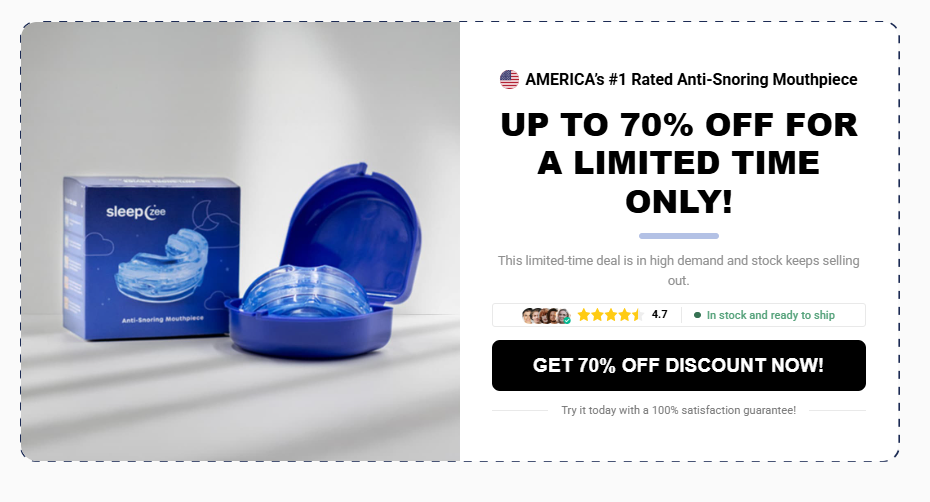This screenshot has width=930, height=502.
Task: Click the 100% satisfaction guarantee text
Action: point(679,410)
